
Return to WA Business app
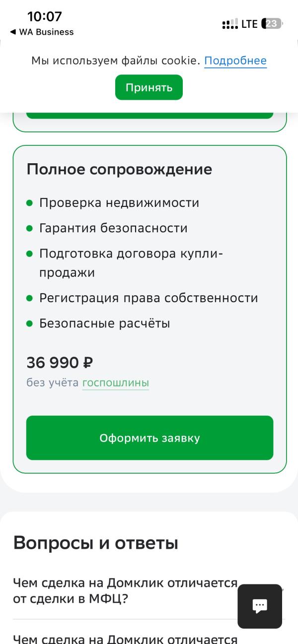(42, 32)
